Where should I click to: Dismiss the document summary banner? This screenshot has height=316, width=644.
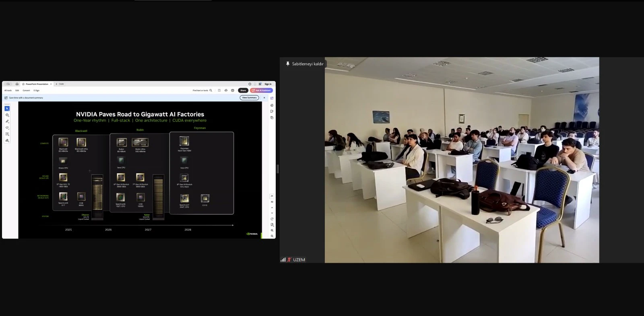264,98
